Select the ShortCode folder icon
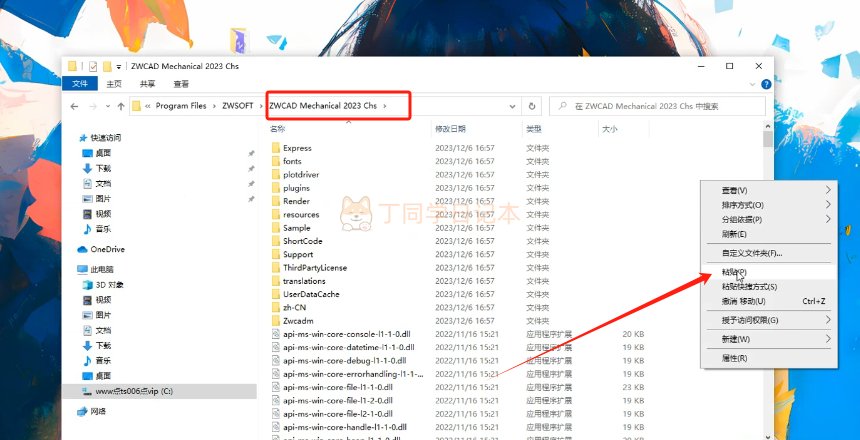This screenshot has width=860, height=440. 276,241
